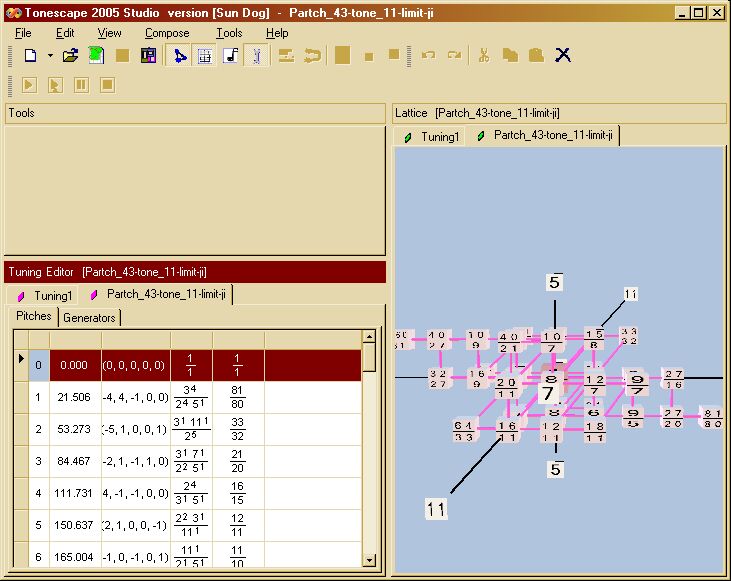Click the pitch table scroll down arrow

click(369, 560)
